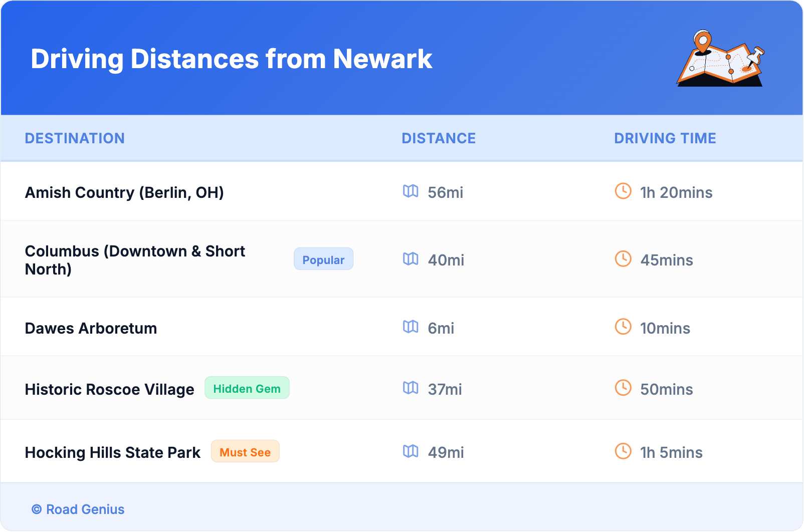Click the Driving Time column header
This screenshot has width=804, height=532.
(x=665, y=138)
